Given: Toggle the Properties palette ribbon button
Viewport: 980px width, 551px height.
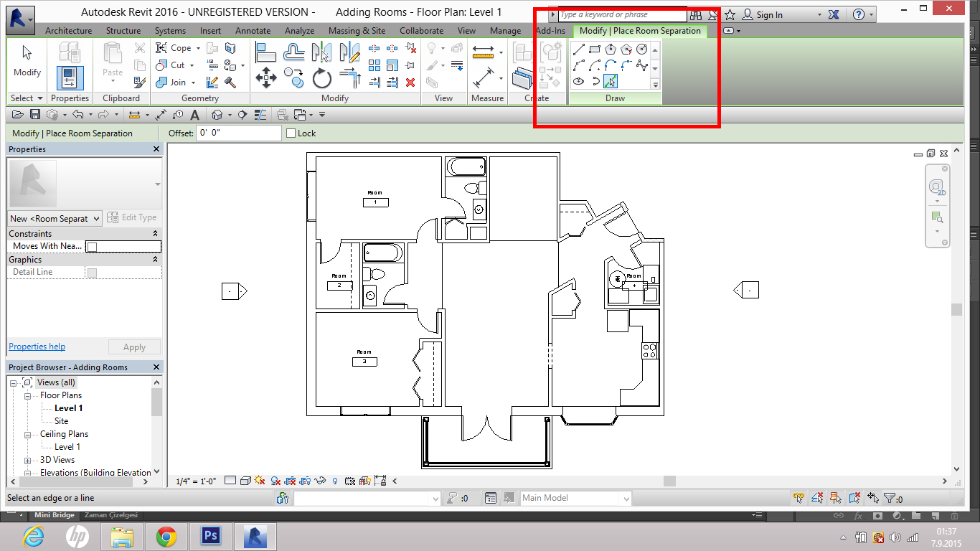Looking at the screenshot, I should click(x=70, y=77).
